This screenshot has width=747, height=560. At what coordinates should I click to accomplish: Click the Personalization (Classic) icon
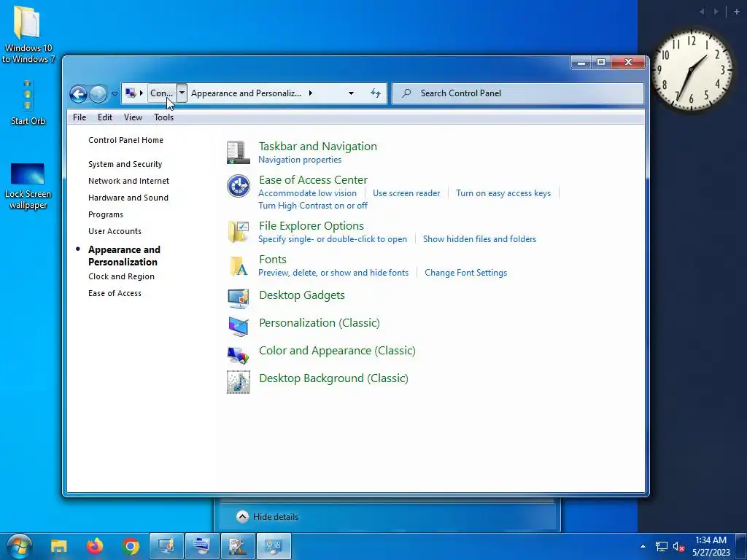click(x=239, y=326)
